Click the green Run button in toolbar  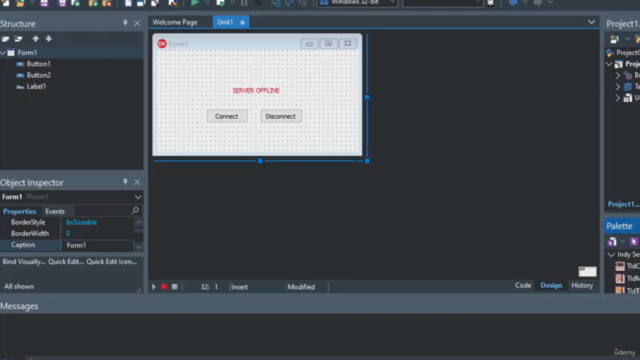tap(195, 3)
